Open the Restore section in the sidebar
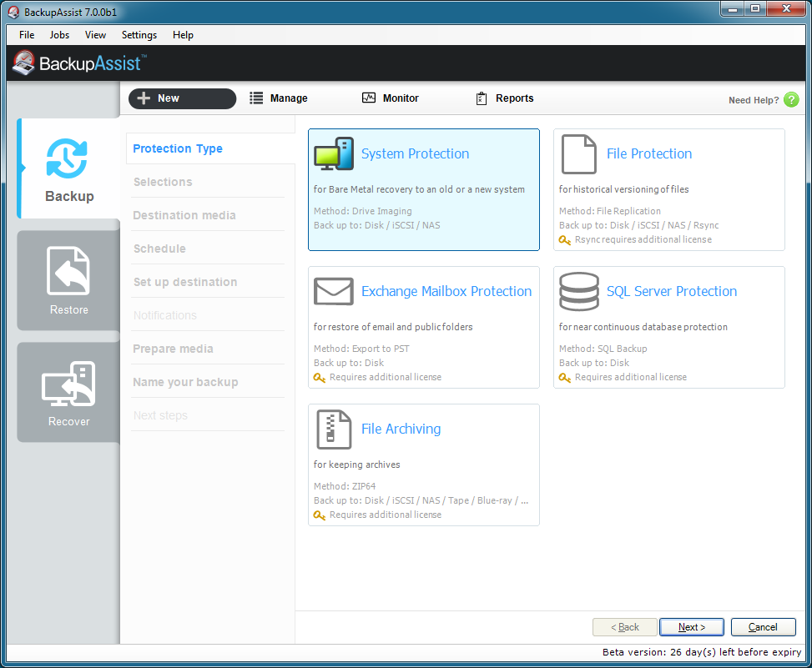The image size is (812, 668). (x=69, y=280)
